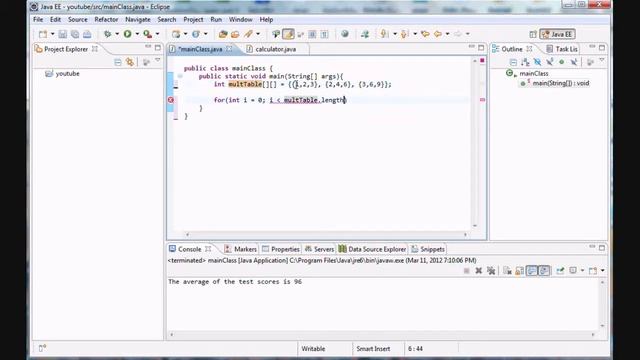Run the program with green Run icon
This screenshot has height=360, width=640.
[x=127, y=34]
